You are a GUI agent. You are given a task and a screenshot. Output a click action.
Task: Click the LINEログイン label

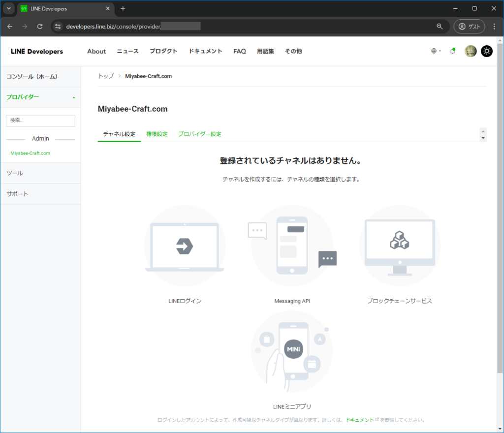[185, 301]
